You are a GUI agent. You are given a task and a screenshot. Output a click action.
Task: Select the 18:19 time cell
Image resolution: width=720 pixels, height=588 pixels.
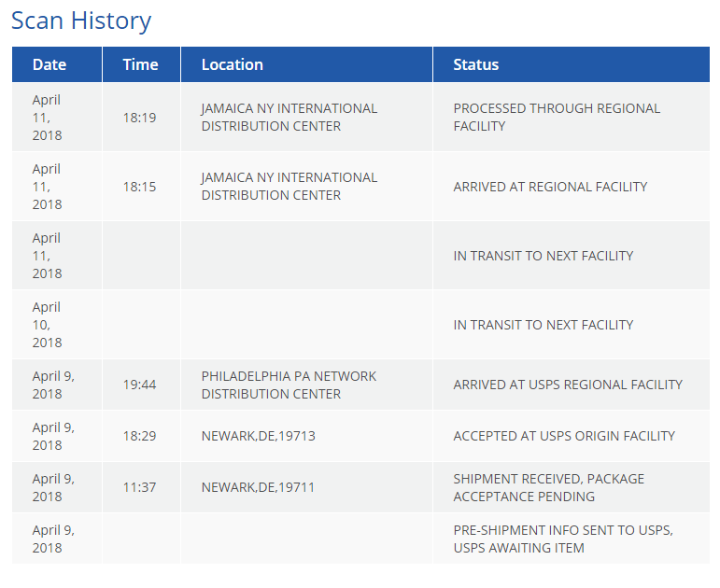pyautogui.click(x=139, y=118)
